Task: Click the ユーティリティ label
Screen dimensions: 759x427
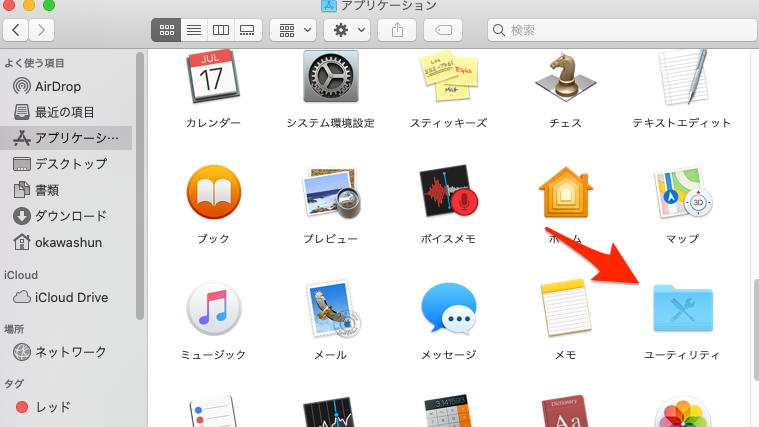Action: [x=683, y=355]
